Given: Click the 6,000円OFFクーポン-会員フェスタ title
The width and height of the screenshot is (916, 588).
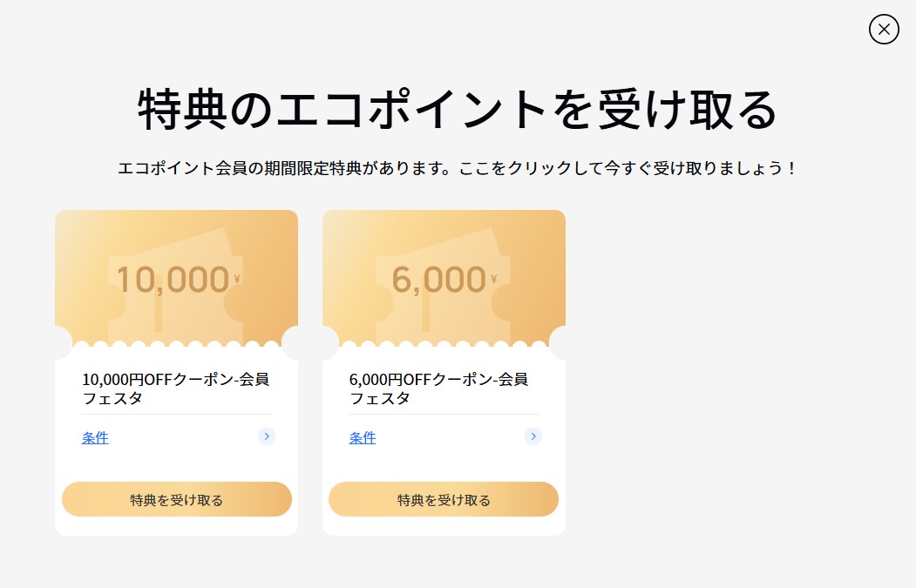Looking at the screenshot, I should [x=438, y=389].
